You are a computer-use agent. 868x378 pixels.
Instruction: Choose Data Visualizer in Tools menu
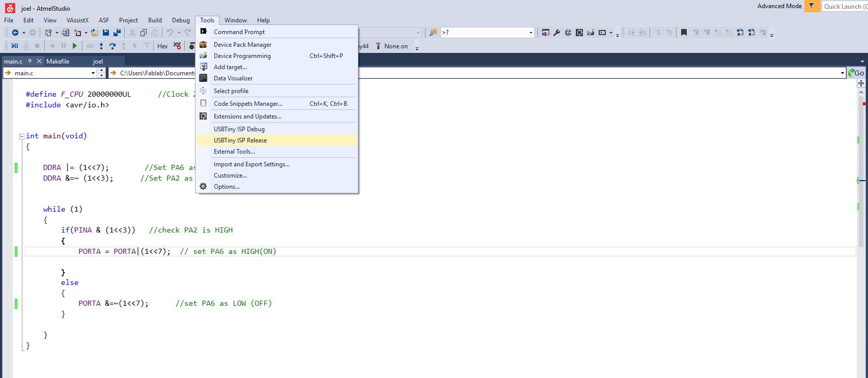[x=276, y=78]
